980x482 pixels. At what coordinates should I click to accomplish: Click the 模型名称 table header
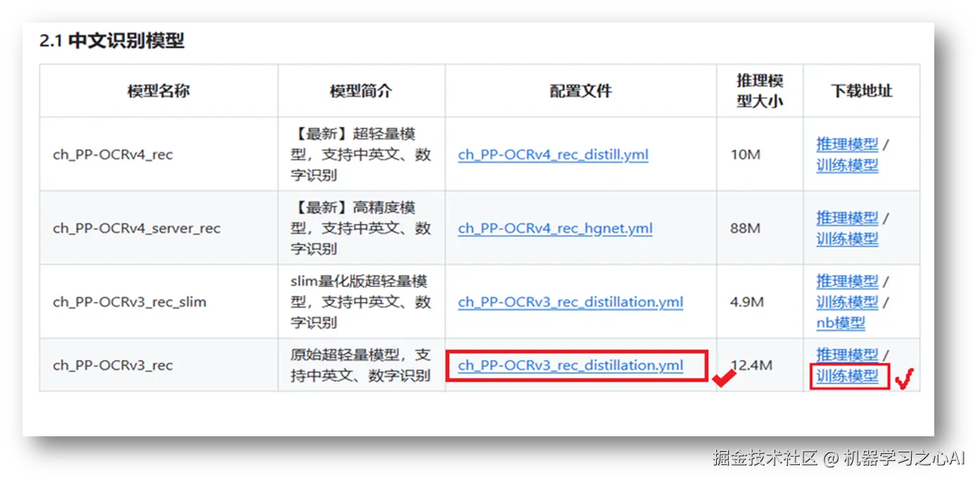click(x=158, y=91)
